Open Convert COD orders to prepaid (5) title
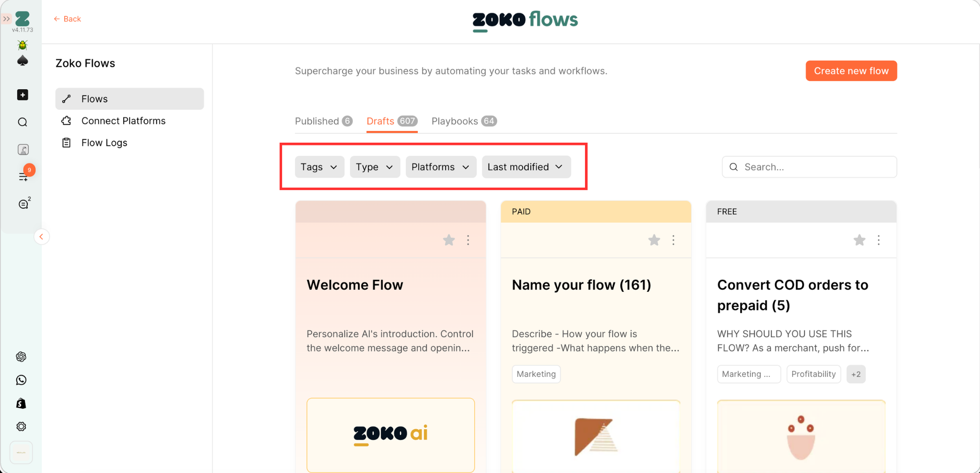Image resolution: width=980 pixels, height=473 pixels. pos(793,295)
